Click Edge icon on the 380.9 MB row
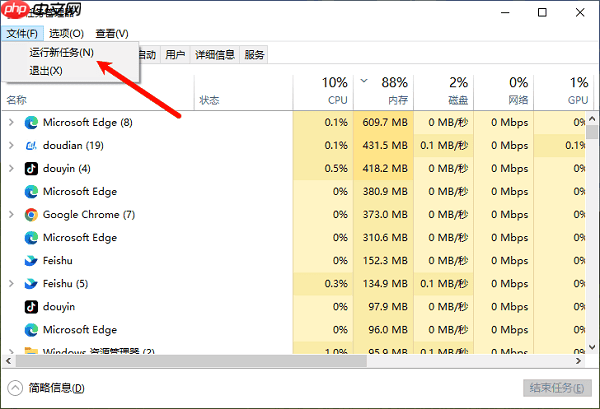600x409 pixels. [31, 191]
